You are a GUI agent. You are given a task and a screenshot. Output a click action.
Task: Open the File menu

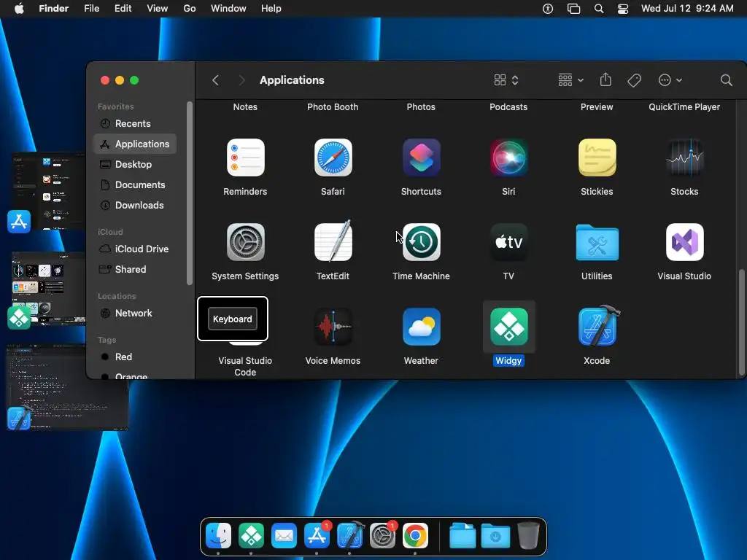click(91, 9)
